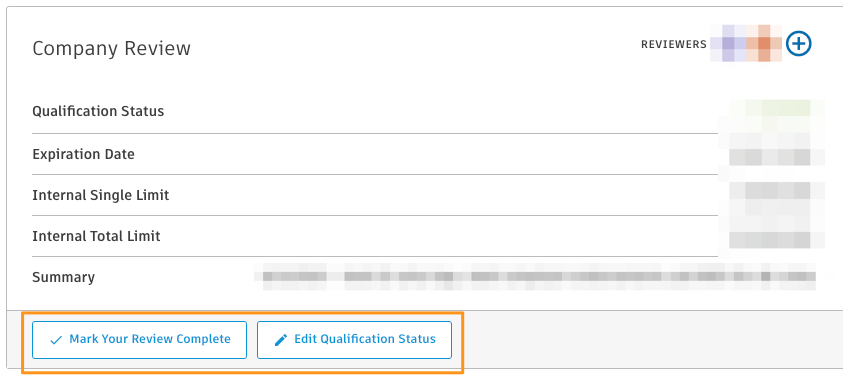Screen dimensions: 843x381
Task: Click the checkmark icon on Mark Your Review Complete
Action: pos(56,340)
